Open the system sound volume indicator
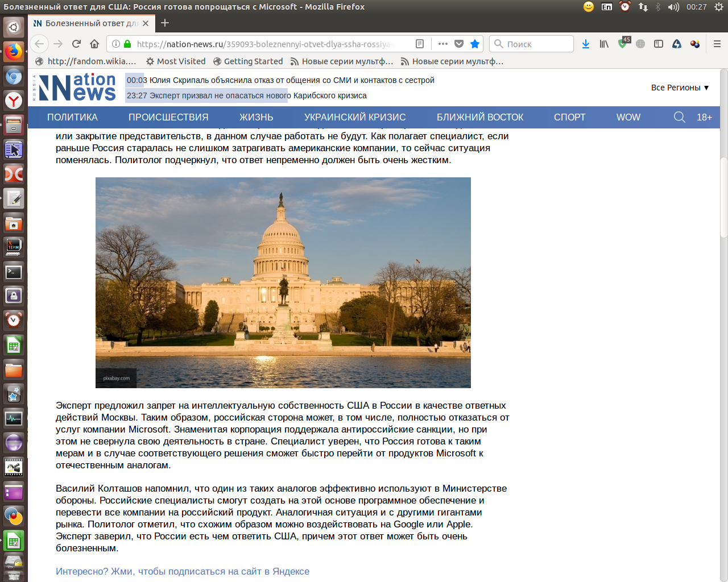The height and width of the screenshot is (582, 728). coord(673,7)
